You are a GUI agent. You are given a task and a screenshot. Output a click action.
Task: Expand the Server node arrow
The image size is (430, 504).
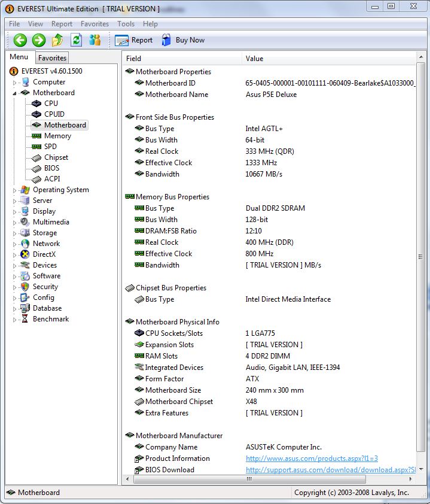pos(14,201)
